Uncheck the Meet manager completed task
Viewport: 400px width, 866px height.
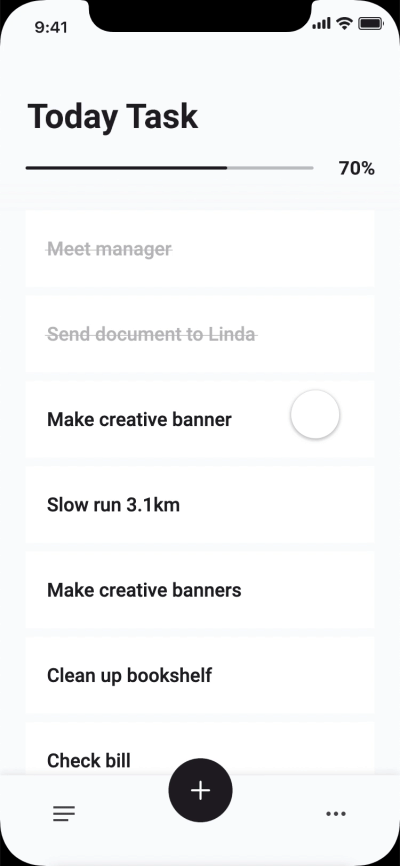[x=200, y=249]
